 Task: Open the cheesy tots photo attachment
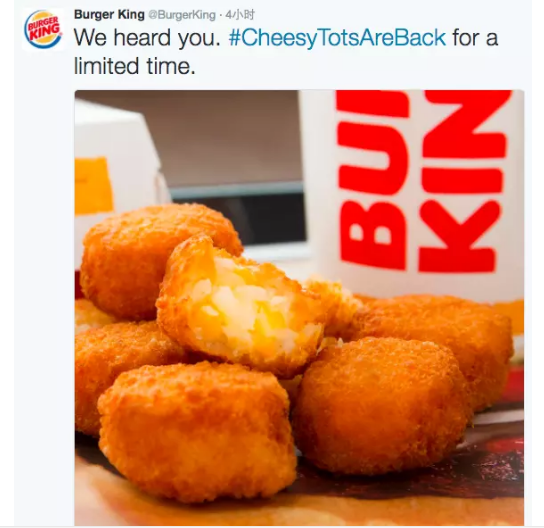299,308
